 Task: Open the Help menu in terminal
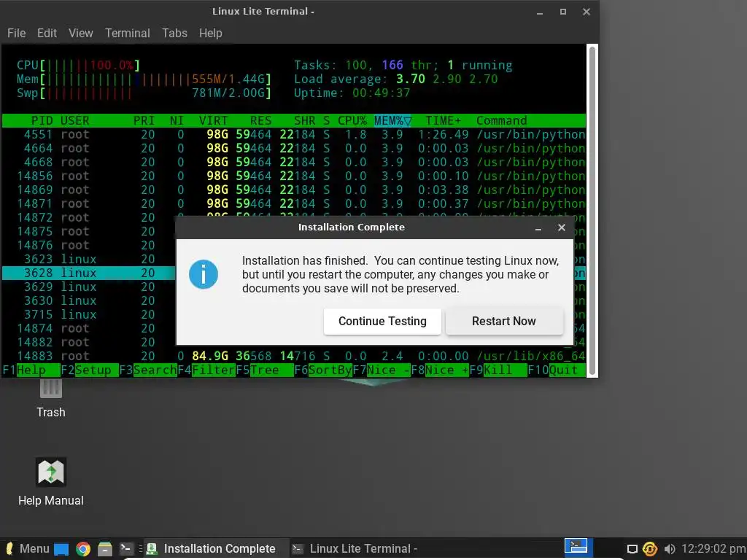point(211,33)
